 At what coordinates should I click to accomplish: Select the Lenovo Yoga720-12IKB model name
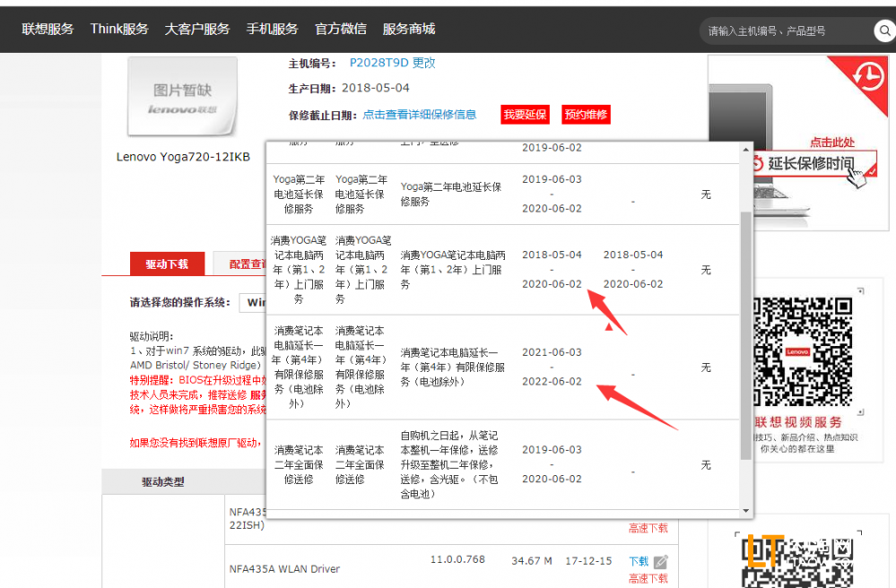click(x=183, y=157)
